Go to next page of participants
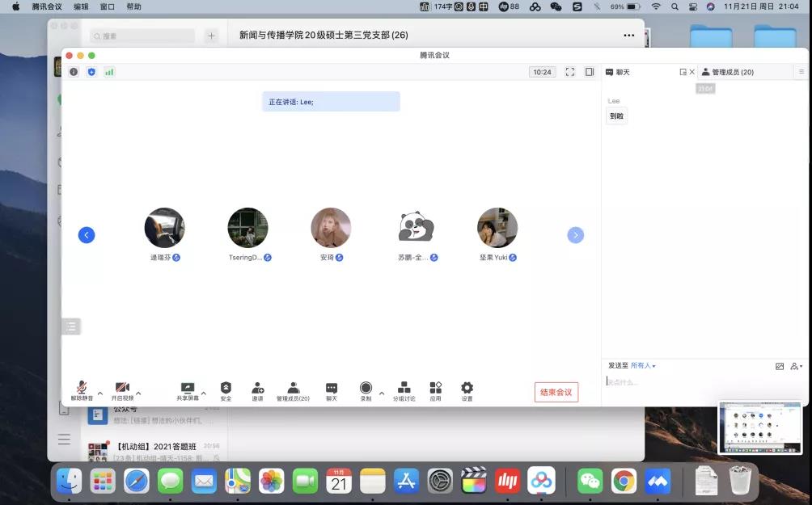This screenshot has height=505, width=812. tap(575, 235)
